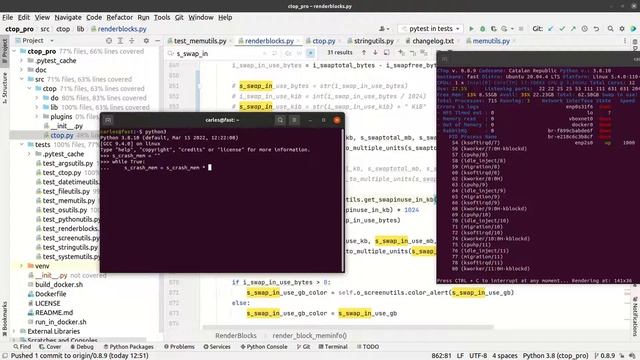The width and height of the screenshot is (640, 360).
Task: Open Project panel options gear
Action: [146, 40]
